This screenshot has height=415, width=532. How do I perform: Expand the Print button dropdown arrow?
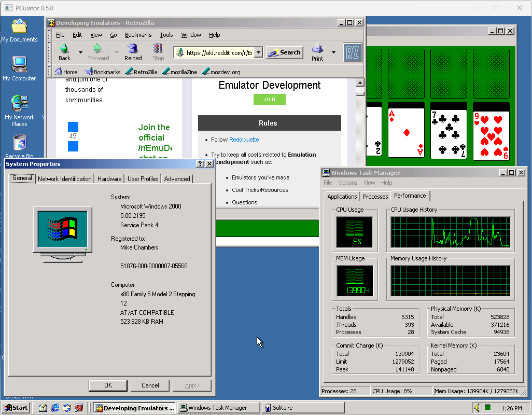click(x=333, y=52)
